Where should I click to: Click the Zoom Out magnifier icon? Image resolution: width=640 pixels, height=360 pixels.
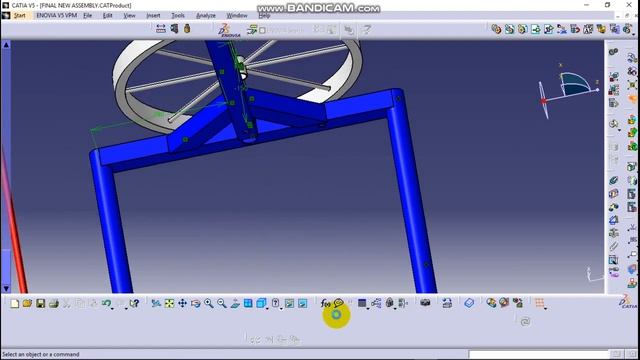222,303
